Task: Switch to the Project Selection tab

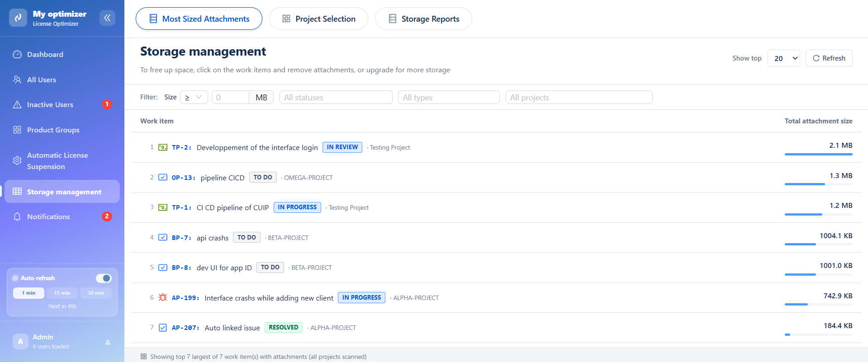Action: [x=318, y=19]
